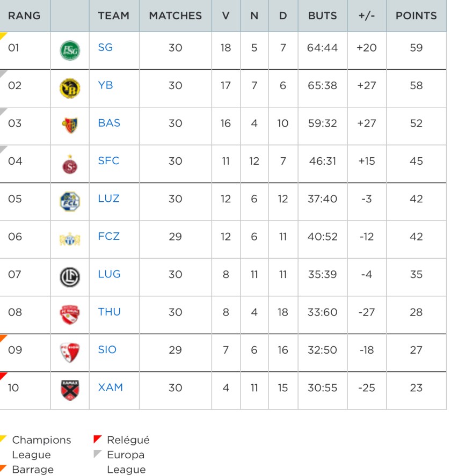
Task: Click the RANG column header
Action: [x=24, y=16]
